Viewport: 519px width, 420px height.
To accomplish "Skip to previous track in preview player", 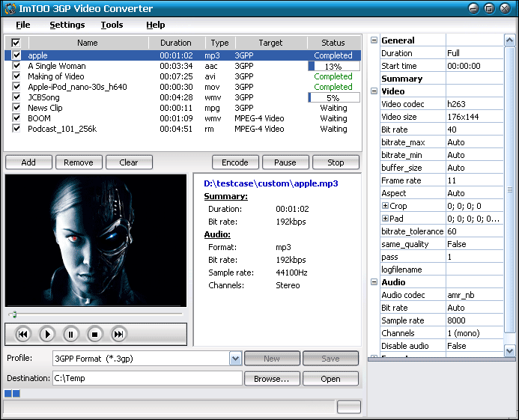I will coord(22,335).
